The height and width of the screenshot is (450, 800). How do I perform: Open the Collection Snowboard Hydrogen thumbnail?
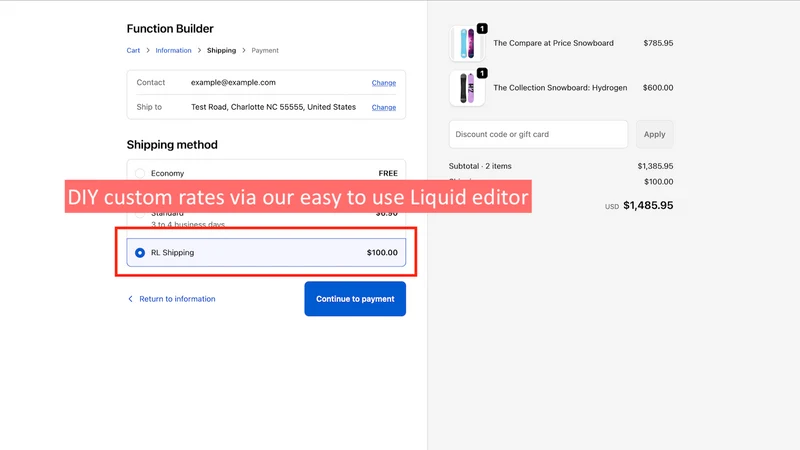467,88
